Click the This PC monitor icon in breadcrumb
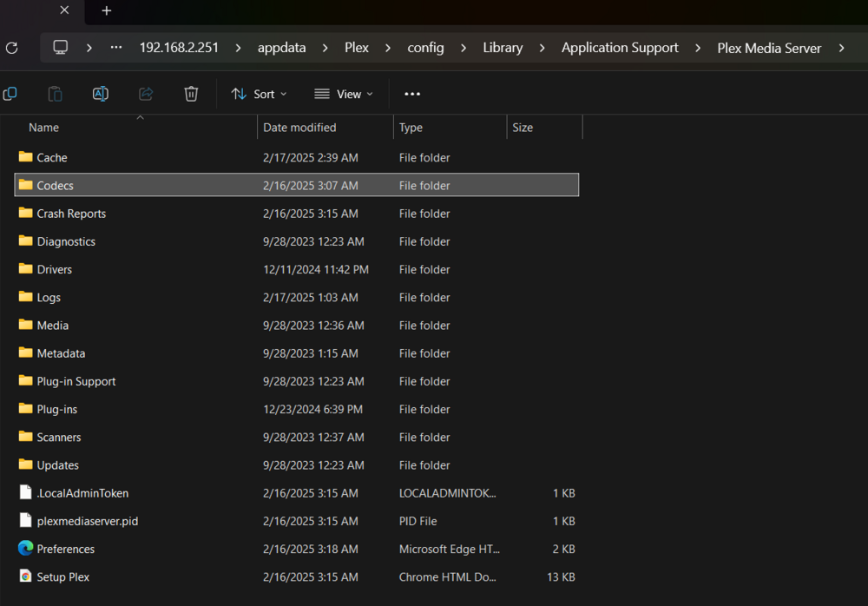 [61, 48]
